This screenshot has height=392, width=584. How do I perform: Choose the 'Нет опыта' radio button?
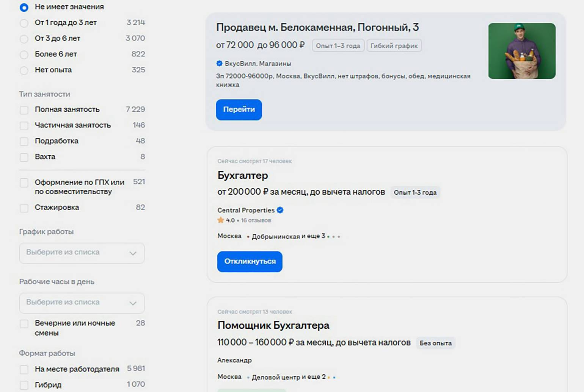(24, 70)
